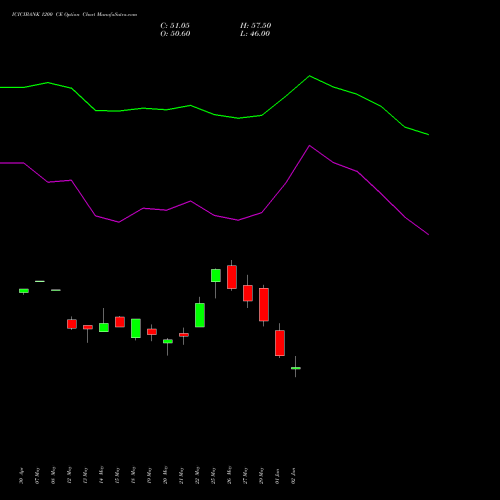500x500 pixels.
Task: Click the 21 May date label
Action: 181,476
